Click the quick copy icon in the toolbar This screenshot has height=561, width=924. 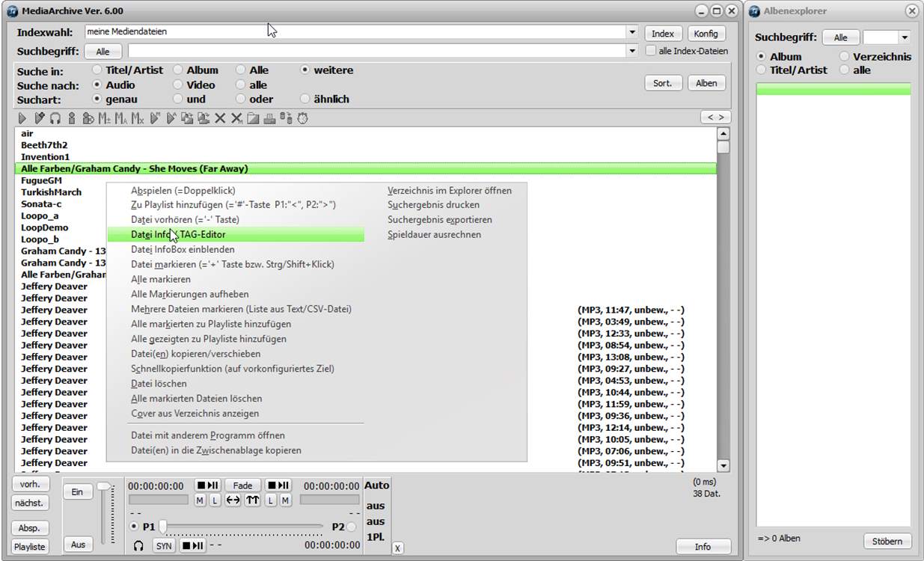pyautogui.click(x=204, y=118)
